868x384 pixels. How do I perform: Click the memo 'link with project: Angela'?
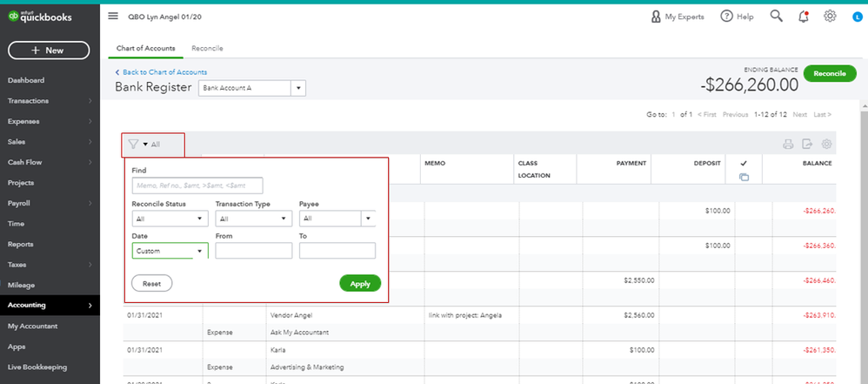click(x=465, y=315)
